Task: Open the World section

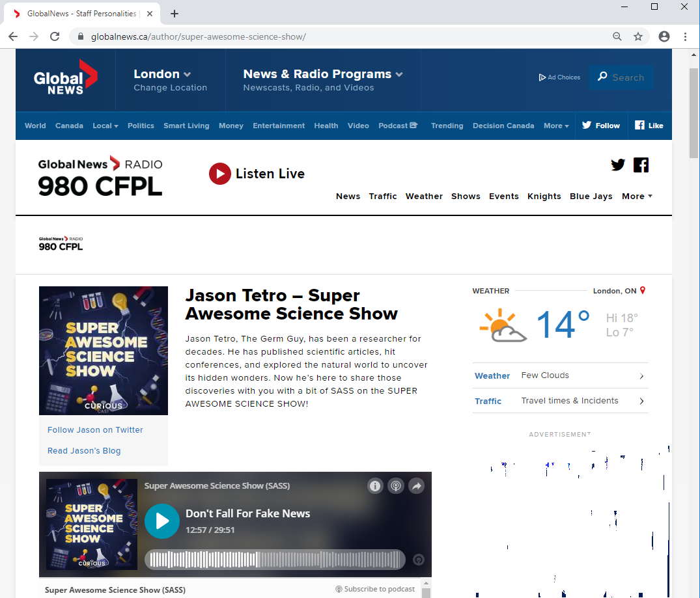Action: click(35, 126)
